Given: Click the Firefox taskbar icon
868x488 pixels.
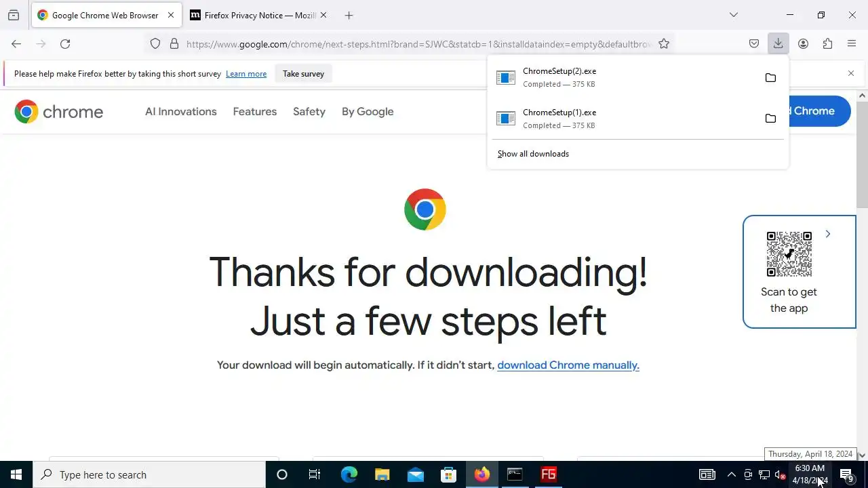Looking at the screenshot, I should pos(481,474).
